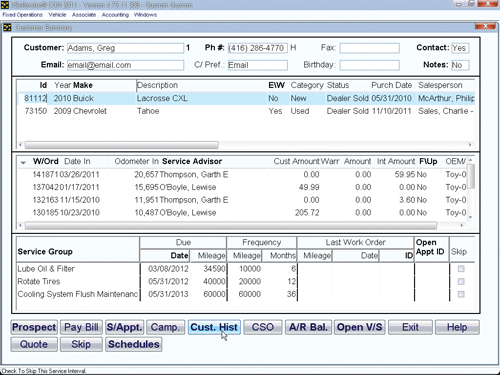500x375 pixels.
Task: Click the Purch Date column header
Action: [x=392, y=85]
